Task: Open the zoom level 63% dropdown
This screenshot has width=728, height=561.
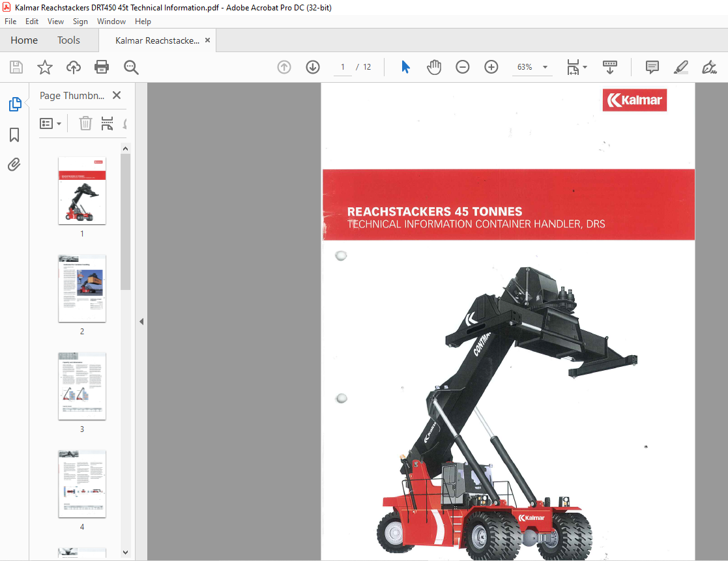Action: [x=545, y=67]
